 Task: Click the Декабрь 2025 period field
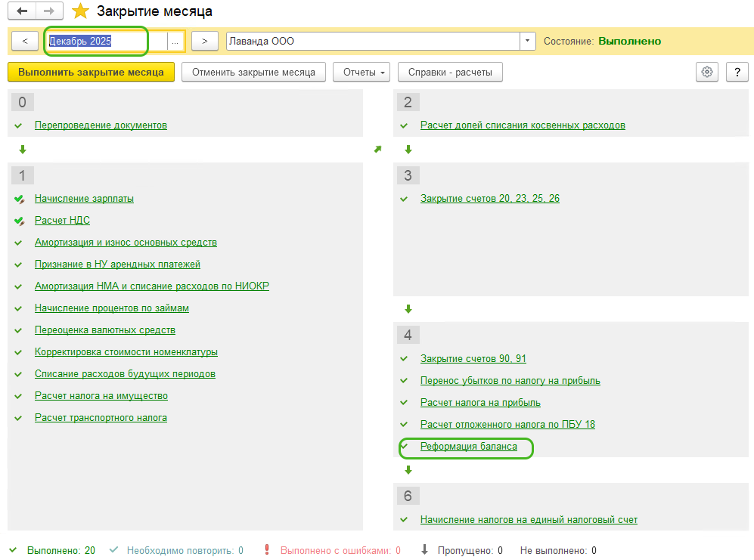[x=106, y=42]
